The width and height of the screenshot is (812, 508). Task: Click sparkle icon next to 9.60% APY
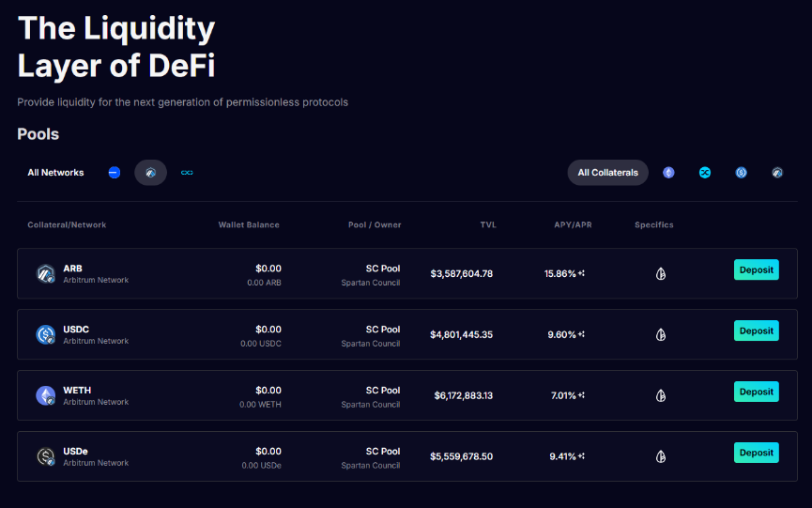pos(582,334)
